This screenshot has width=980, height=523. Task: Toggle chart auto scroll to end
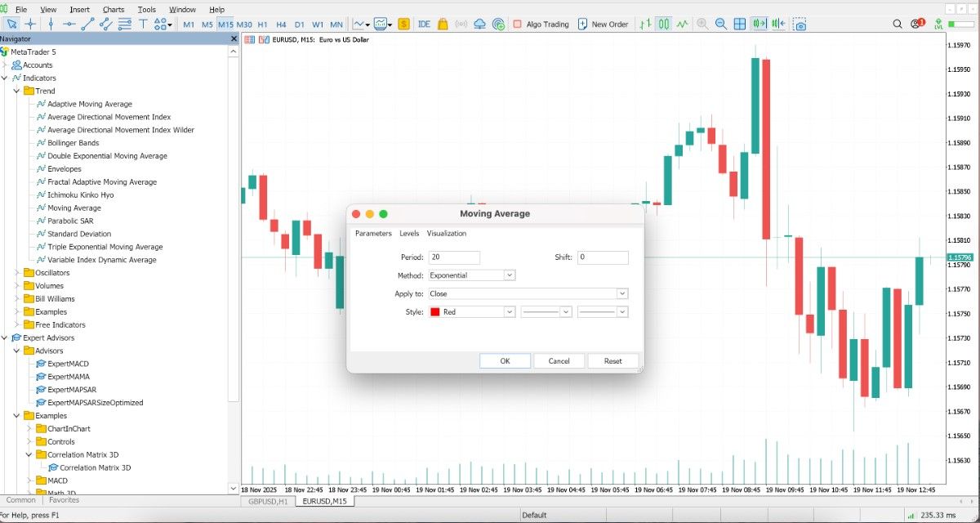point(760,25)
